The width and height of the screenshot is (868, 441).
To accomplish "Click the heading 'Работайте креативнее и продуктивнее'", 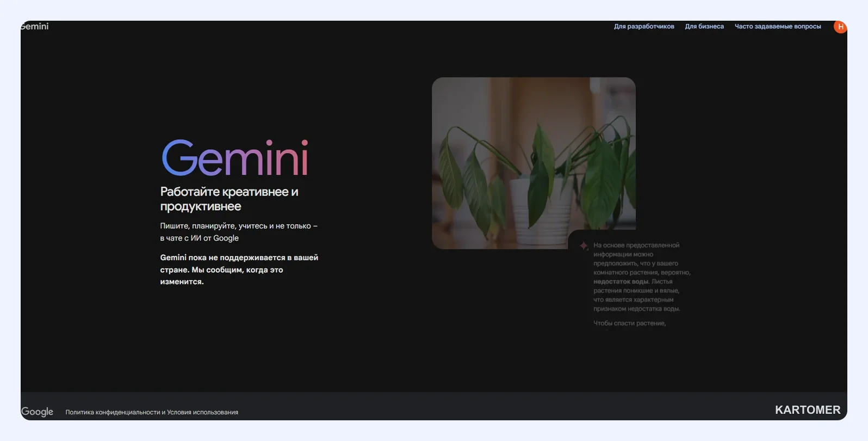I will coord(229,199).
